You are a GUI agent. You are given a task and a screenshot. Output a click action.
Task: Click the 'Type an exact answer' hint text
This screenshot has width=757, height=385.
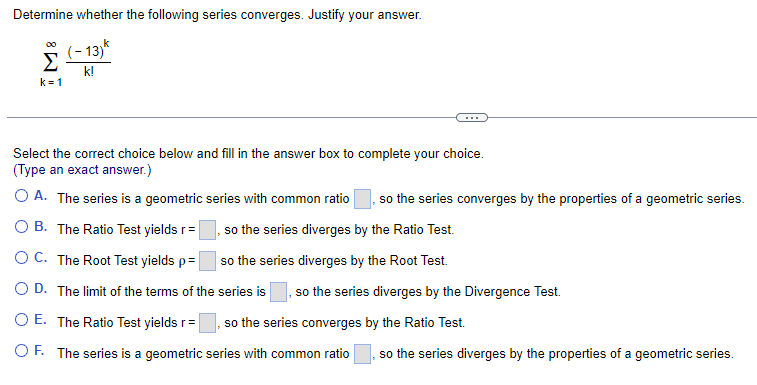coord(82,170)
